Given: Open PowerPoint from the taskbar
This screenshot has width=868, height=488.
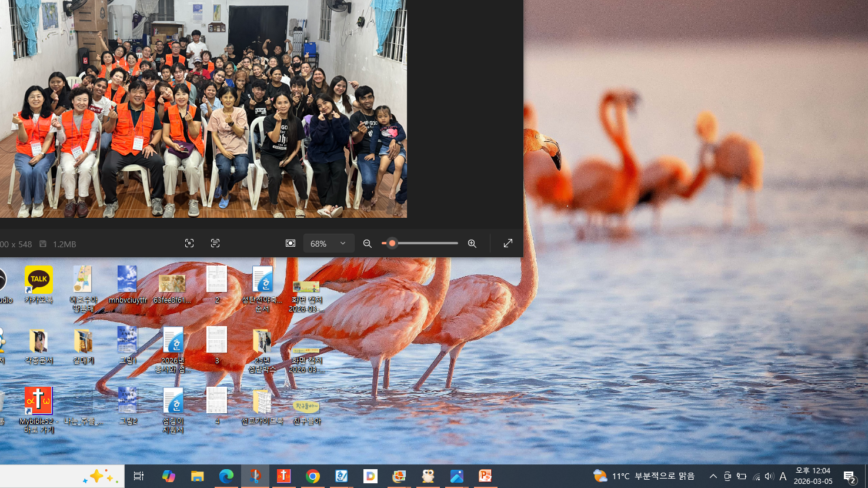Looking at the screenshot, I should (485, 476).
